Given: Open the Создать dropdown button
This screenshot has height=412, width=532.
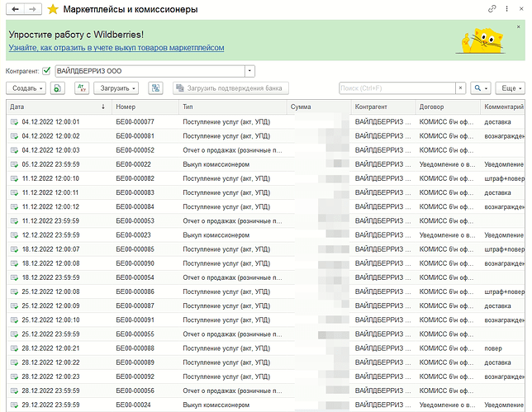Looking at the screenshot, I should tap(26, 88).
